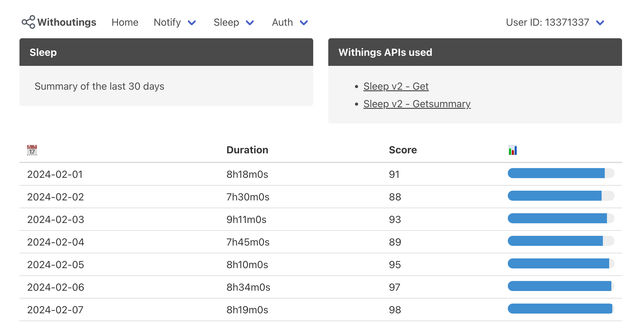
Task: Open the User ID 13371337 dropdown
Action: pyautogui.click(x=600, y=23)
